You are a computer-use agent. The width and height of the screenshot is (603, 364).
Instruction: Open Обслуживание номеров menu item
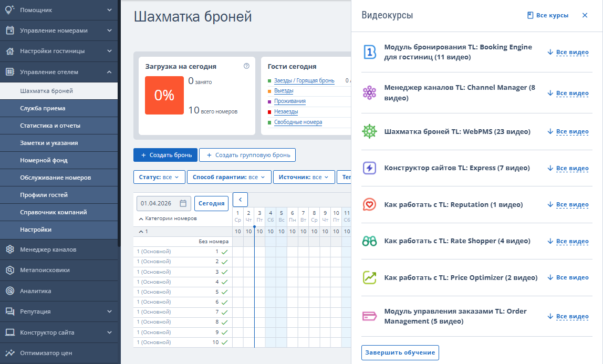pyautogui.click(x=59, y=178)
